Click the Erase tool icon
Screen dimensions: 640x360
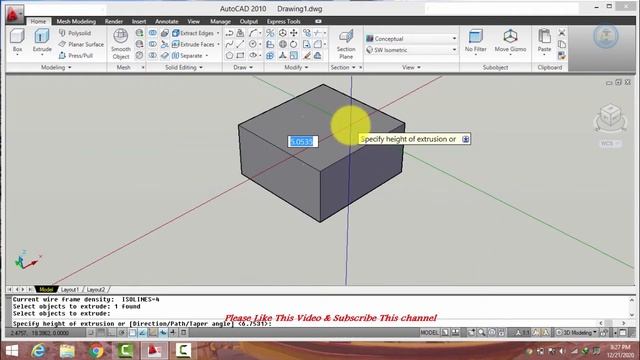307,55
